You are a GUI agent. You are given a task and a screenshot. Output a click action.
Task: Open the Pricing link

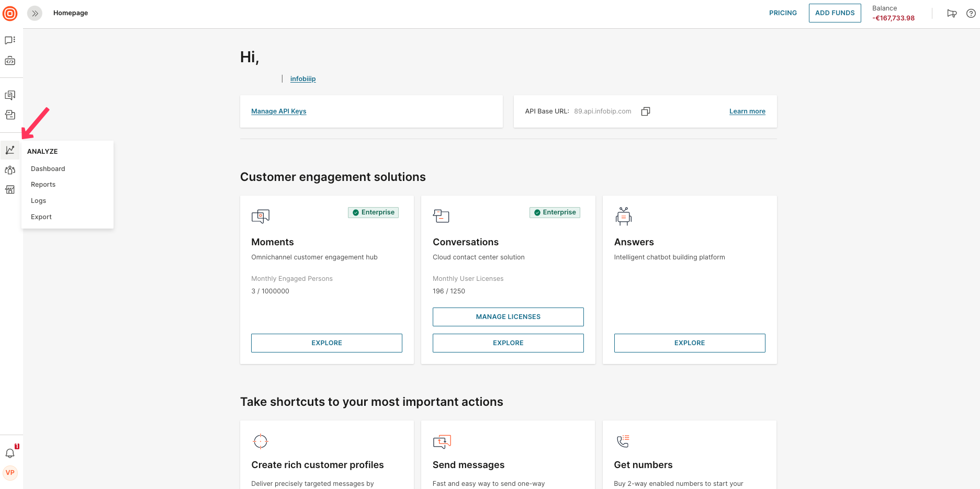(783, 13)
